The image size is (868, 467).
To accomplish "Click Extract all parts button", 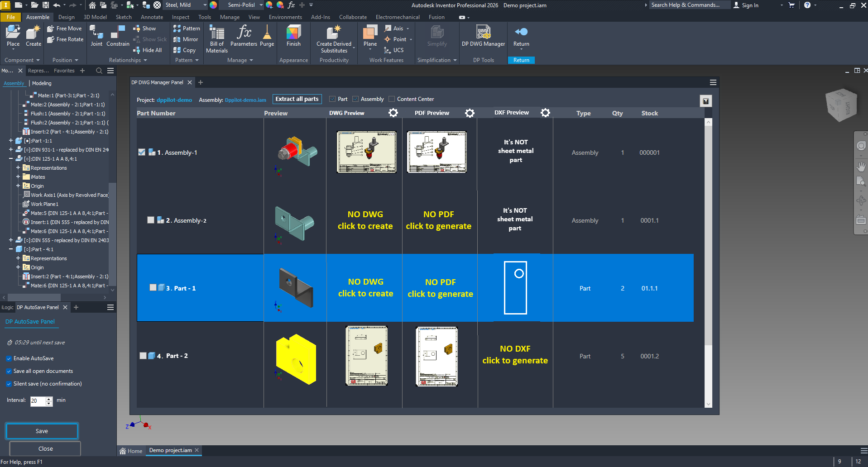I will 297,99.
